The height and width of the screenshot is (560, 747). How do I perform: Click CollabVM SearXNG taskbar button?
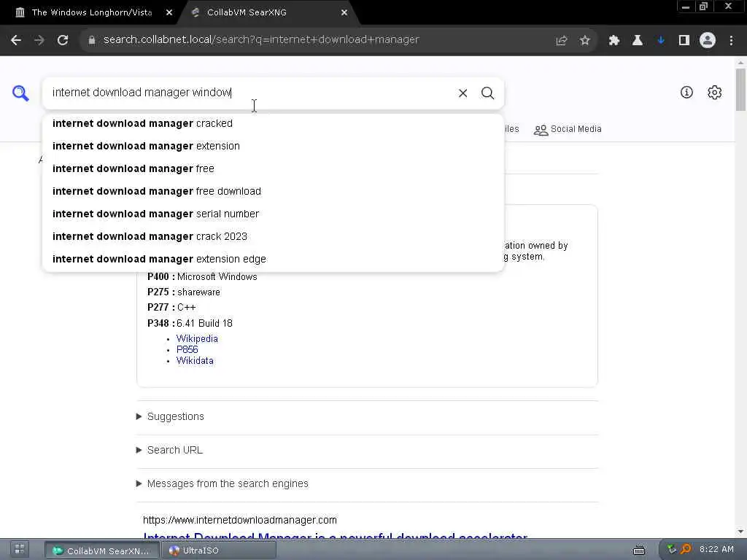(x=102, y=551)
